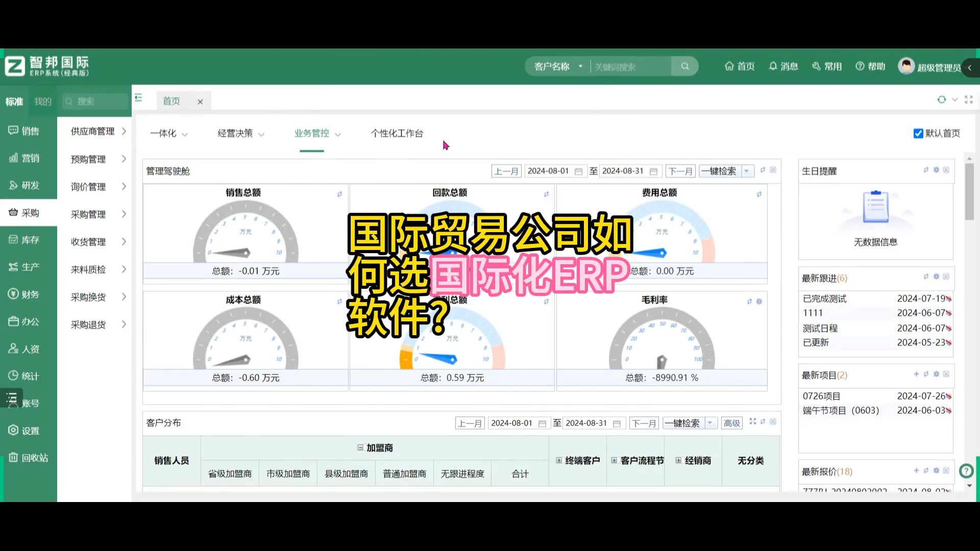Open the 帮助 help link in header
The width and height of the screenshot is (980, 551).
pos(870,66)
